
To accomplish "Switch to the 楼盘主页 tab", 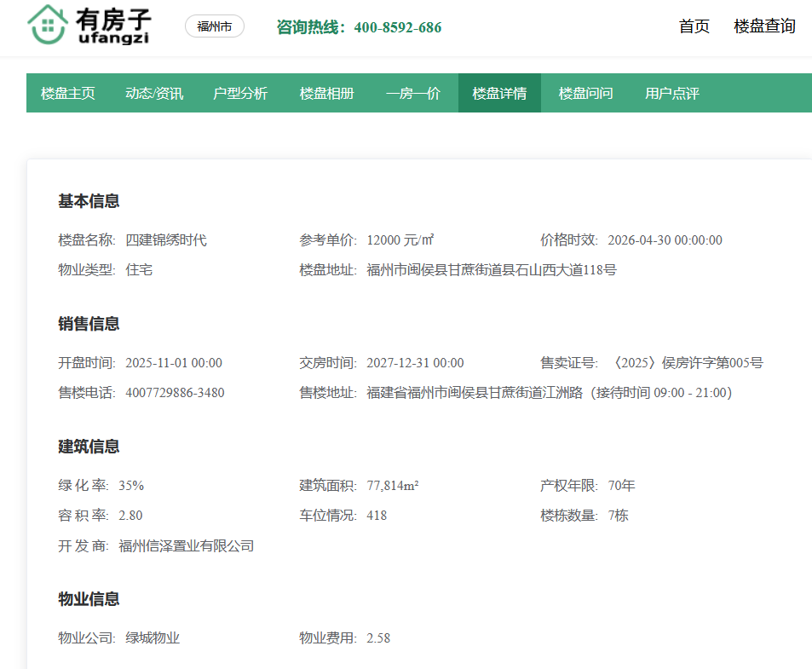I will coord(68,93).
